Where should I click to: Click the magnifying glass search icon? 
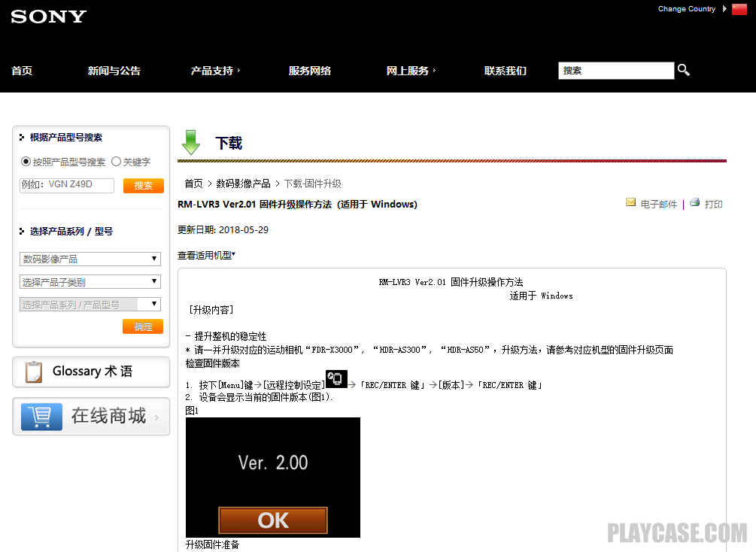684,71
